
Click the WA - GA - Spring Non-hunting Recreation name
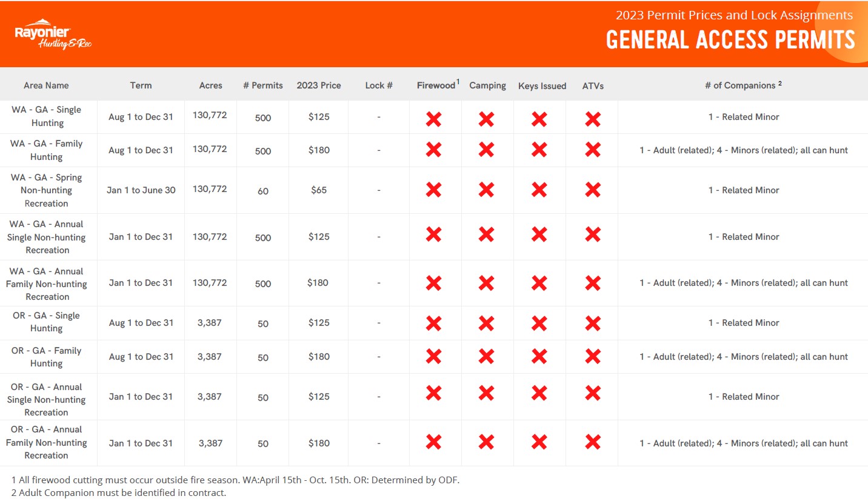pos(47,190)
